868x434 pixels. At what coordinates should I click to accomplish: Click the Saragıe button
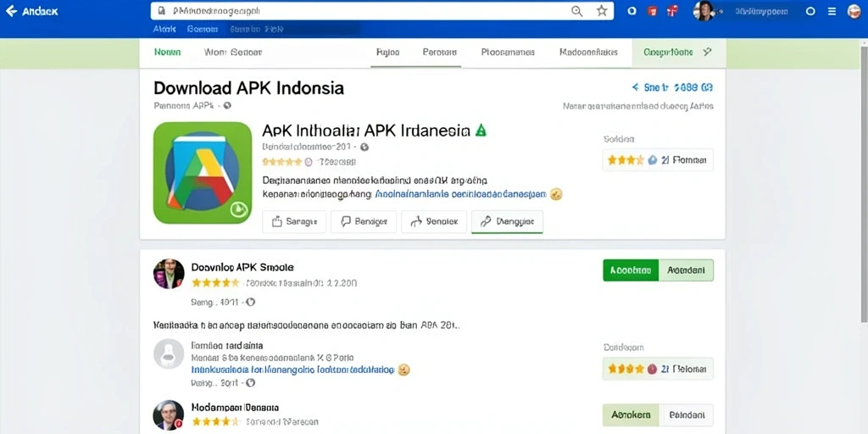coord(294,221)
